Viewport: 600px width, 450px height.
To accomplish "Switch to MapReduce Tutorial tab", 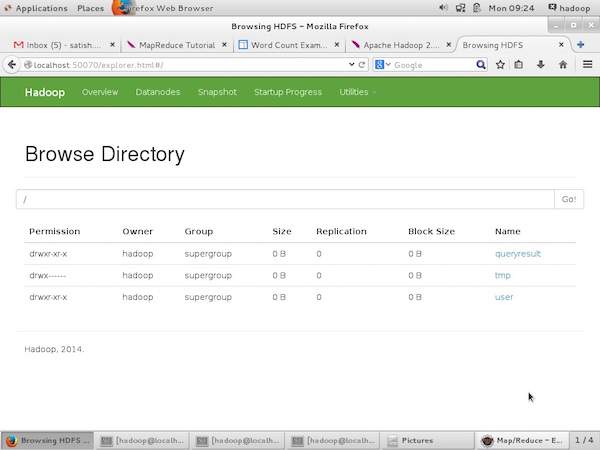I will point(175,46).
